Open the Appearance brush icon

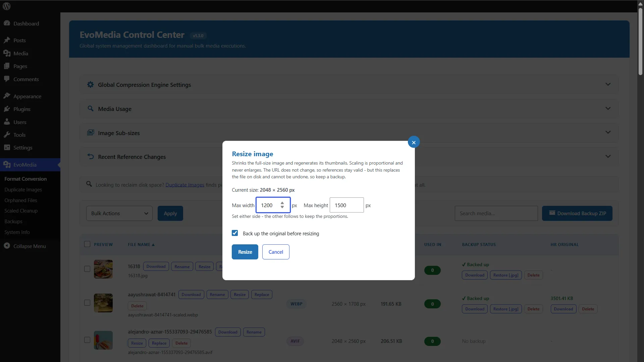[7, 96]
